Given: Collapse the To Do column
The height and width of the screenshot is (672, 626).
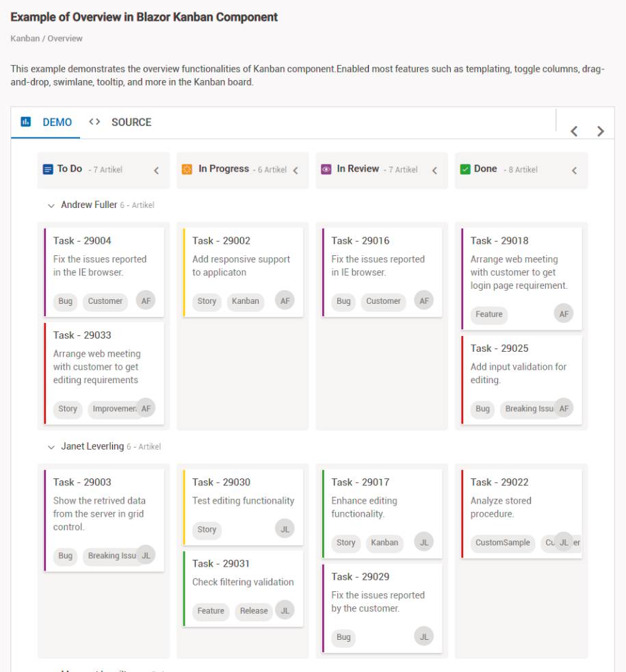Looking at the screenshot, I should click(156, 170).
